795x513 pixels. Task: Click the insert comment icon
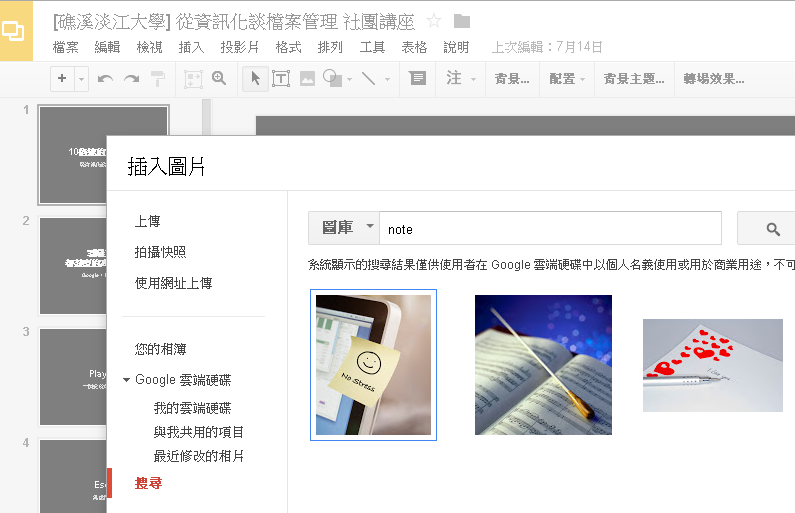(418, 78)
